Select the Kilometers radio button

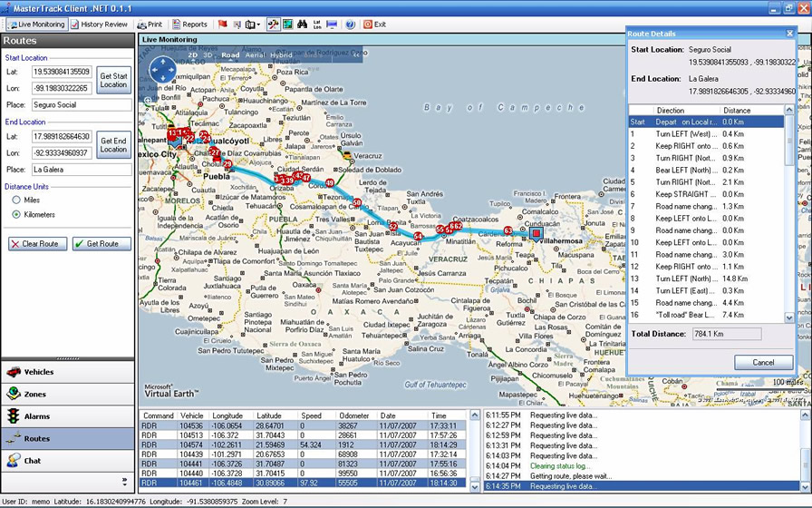[x=16, y=215]
